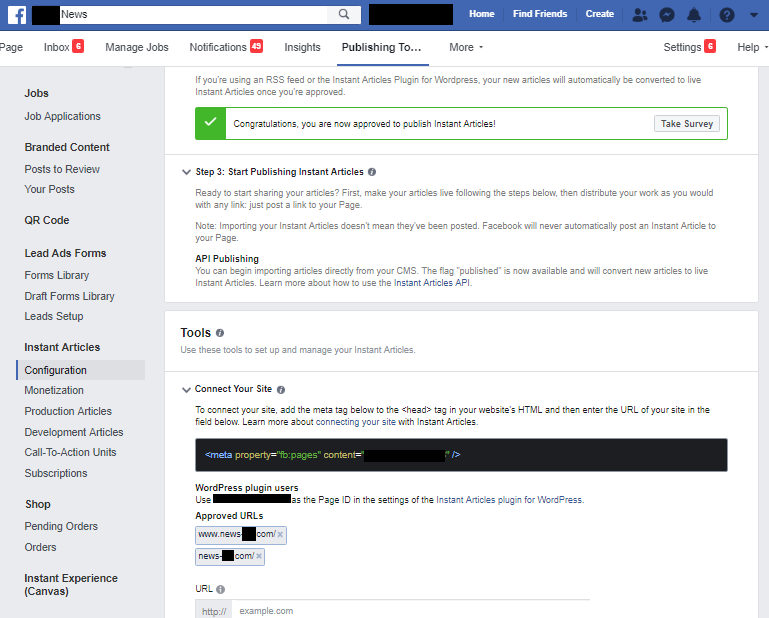
Task: Click Home in top navigation
Action: pyautogui.click(x=482, y=14)
